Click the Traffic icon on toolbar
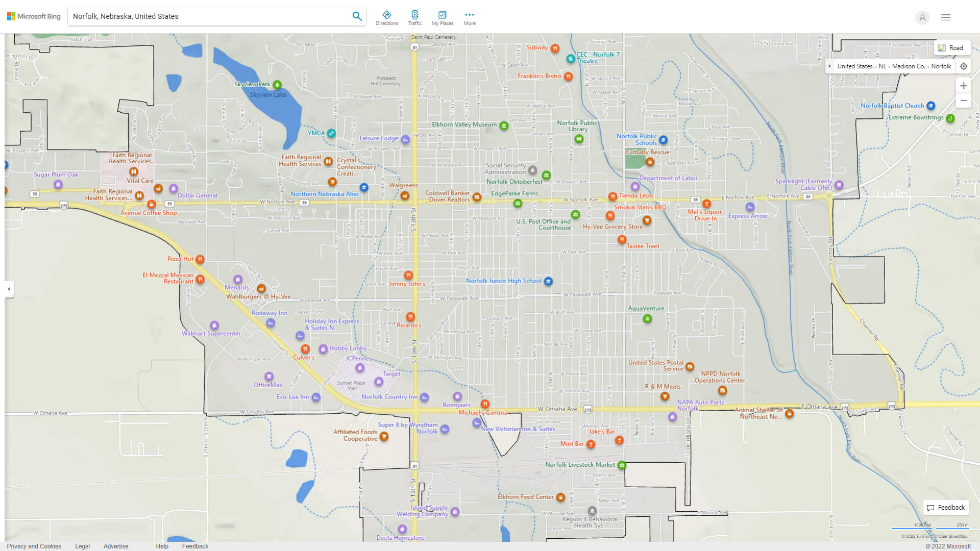This screenshot has height=551, width=980. click(x=415, y=14)
